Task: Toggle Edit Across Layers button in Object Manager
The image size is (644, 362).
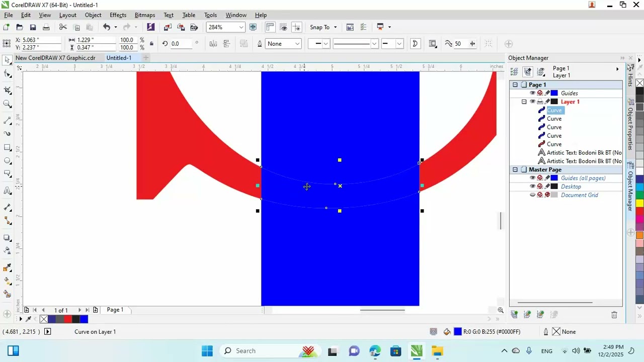Action: pyautogui.click(x=528, y=72)
